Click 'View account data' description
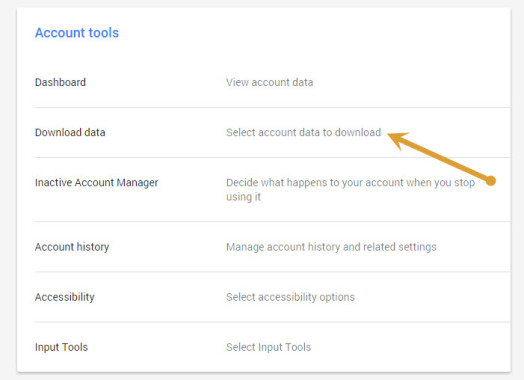This screenshot has width=524, height=380. (270, 82)
